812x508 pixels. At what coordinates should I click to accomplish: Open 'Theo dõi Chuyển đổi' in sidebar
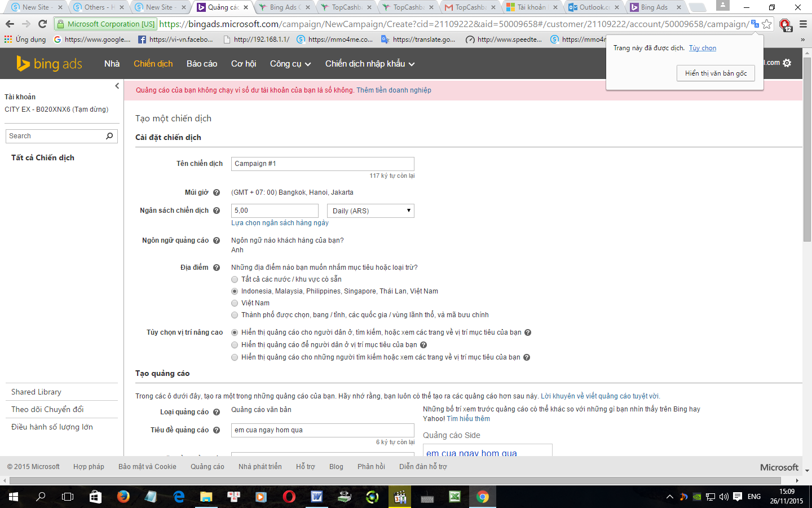click(x=47, y=409)
